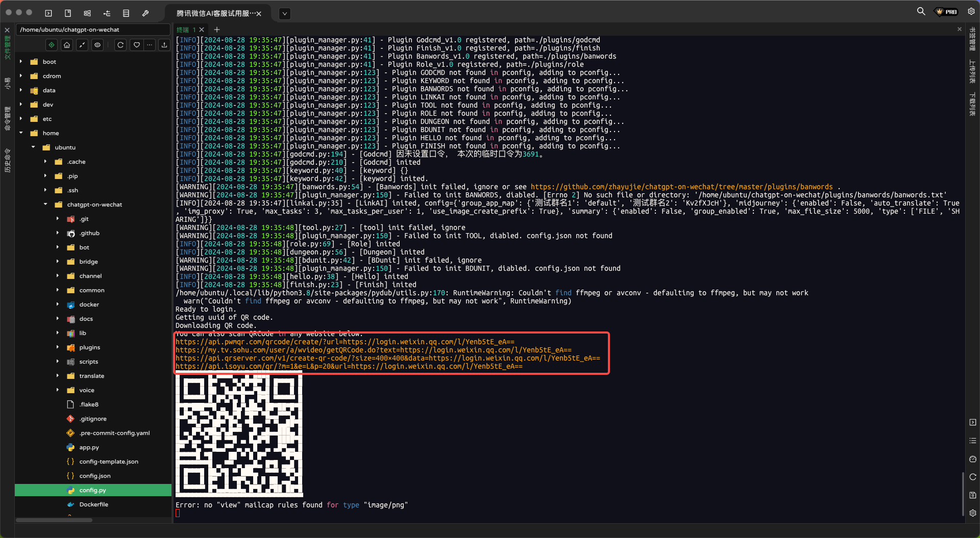Select the Dockerfile entry

93,504
